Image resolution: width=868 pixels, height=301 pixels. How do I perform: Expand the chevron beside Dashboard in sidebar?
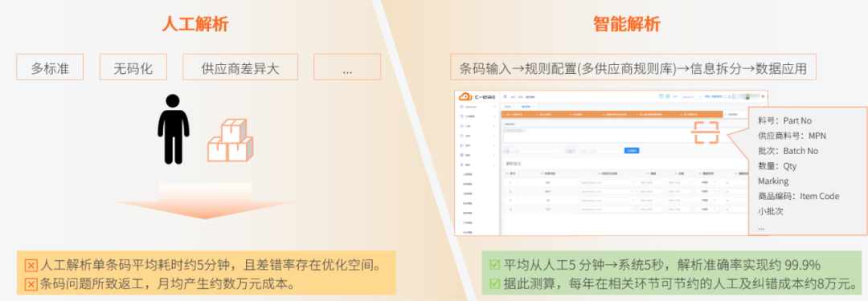coord(495,107)
